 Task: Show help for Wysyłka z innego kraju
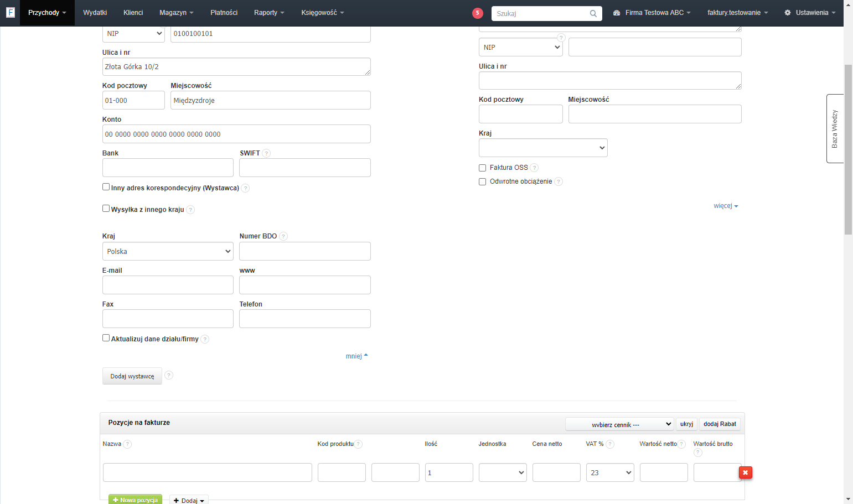click(x=190, y=210)
